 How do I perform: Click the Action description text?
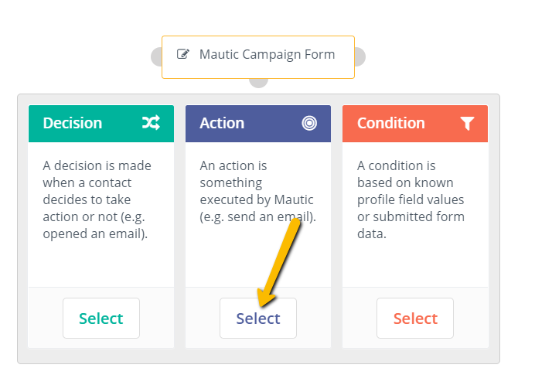pos(258,191)
